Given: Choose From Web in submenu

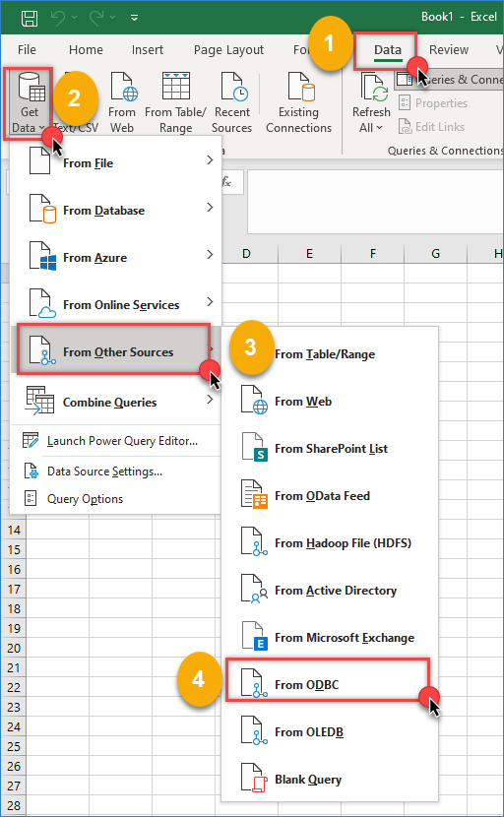Looking at the screenshot, I should coord(330,402).
